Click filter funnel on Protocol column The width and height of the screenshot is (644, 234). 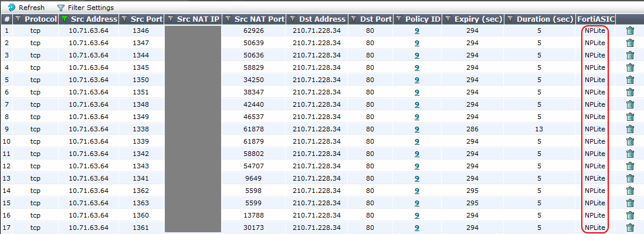point(19,19)
